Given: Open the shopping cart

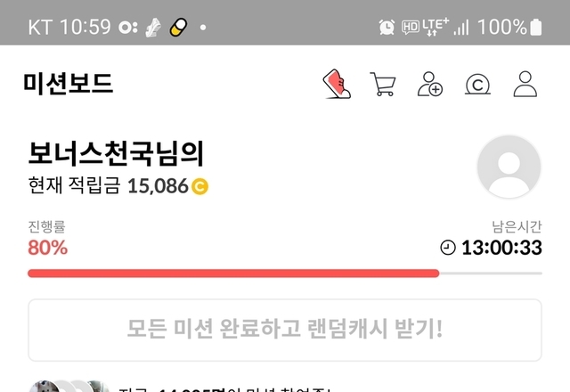Looking at the screenshot, I should pyautogui.click(x=383, y=84).
